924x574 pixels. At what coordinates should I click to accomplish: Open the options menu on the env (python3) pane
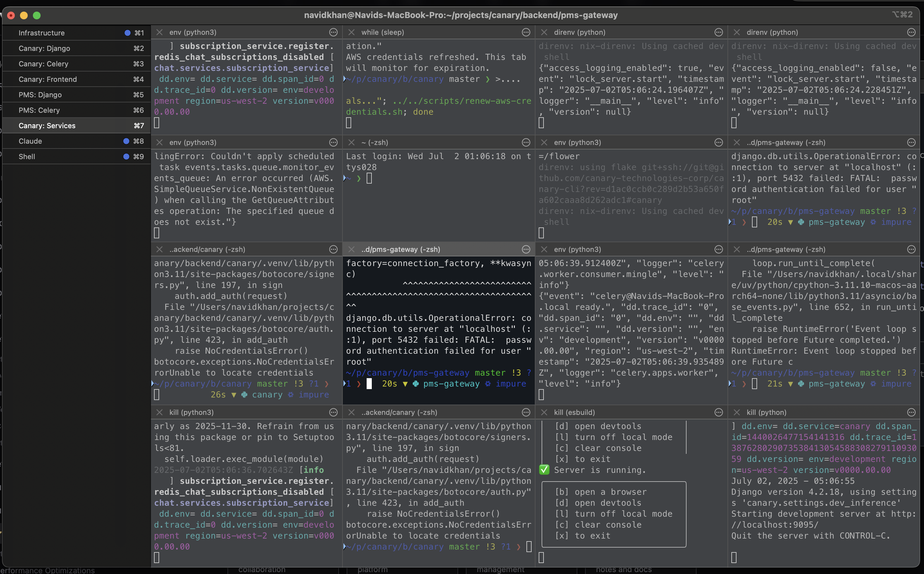coord(333,32)
